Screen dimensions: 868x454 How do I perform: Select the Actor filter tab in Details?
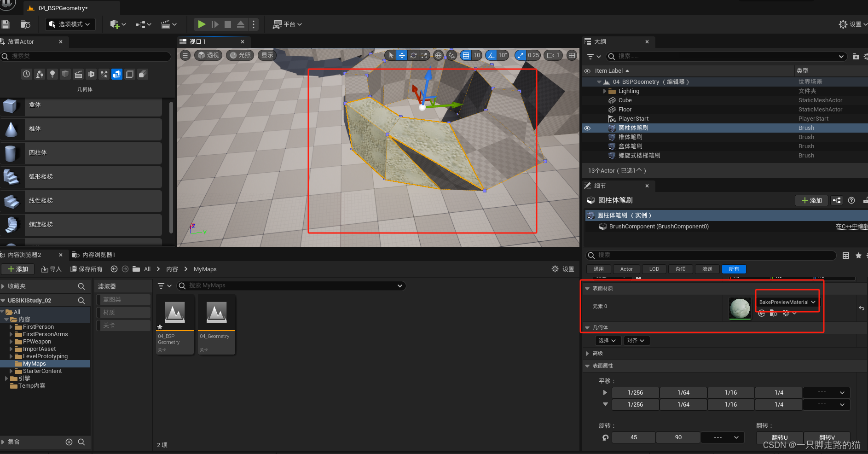(626, 269)
